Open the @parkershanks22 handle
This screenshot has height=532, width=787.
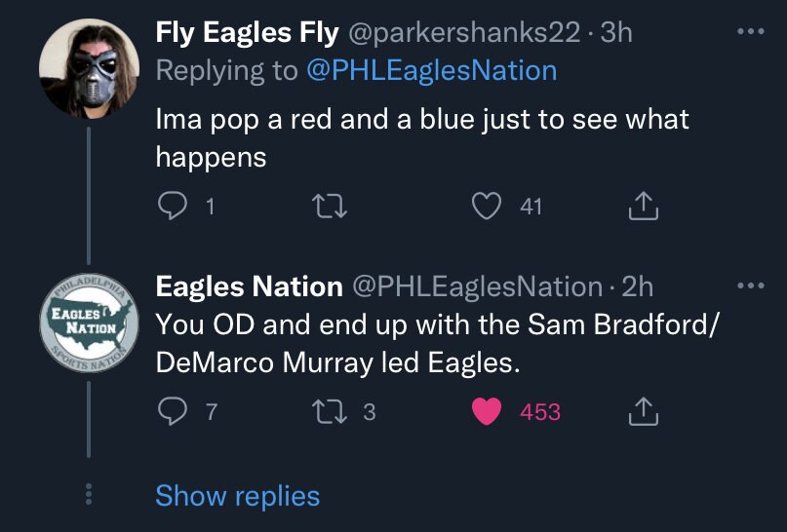click(463, 32)
